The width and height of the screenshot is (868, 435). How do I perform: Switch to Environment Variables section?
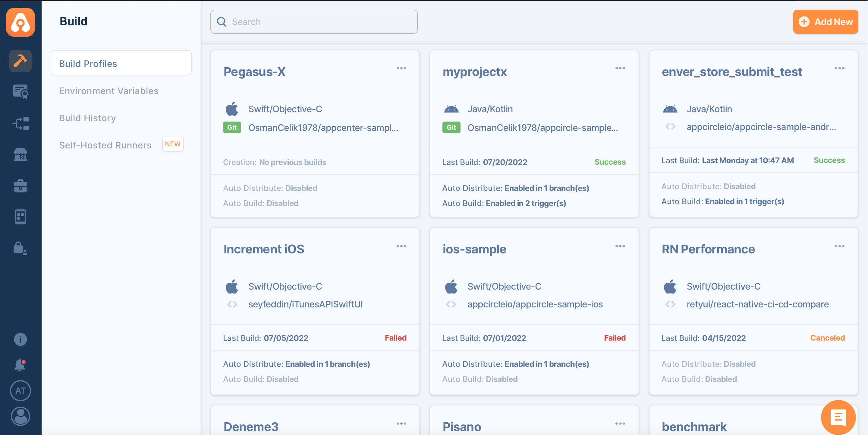click(x=108, y=91)
